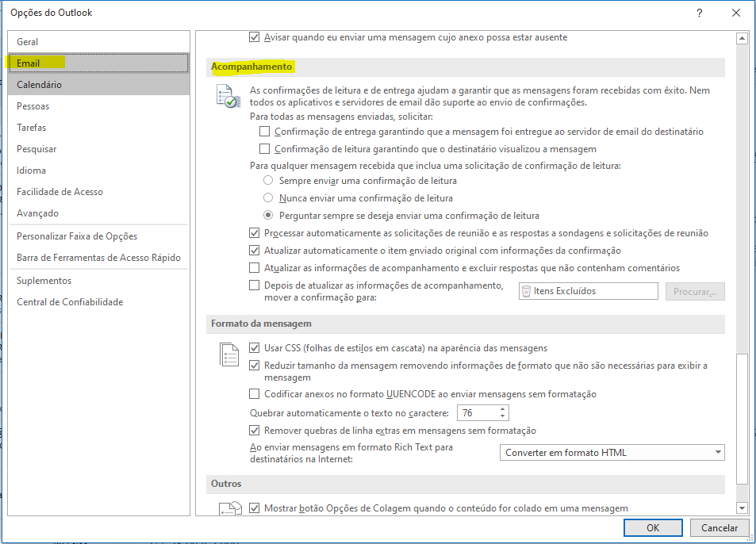The width and height of the screenshot is (756, 544).
Task: Click the wrap text character field showing 76
Action: coord(478,413)
